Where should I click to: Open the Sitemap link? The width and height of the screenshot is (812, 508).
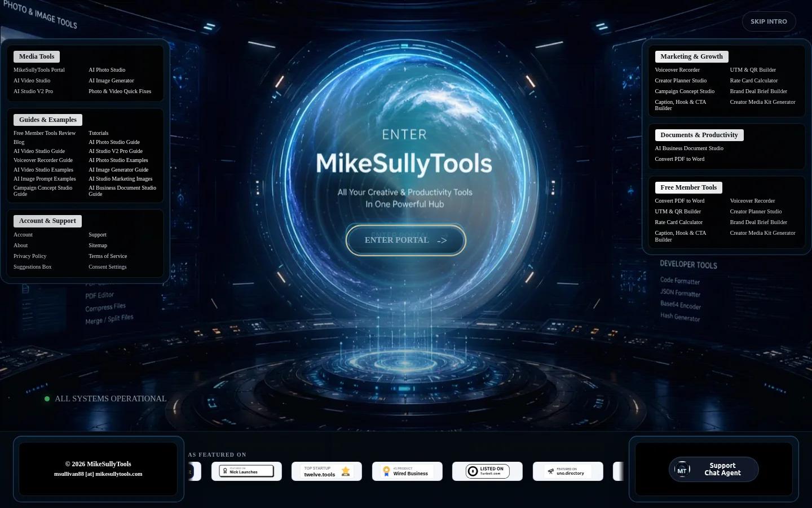click(98, 246)
